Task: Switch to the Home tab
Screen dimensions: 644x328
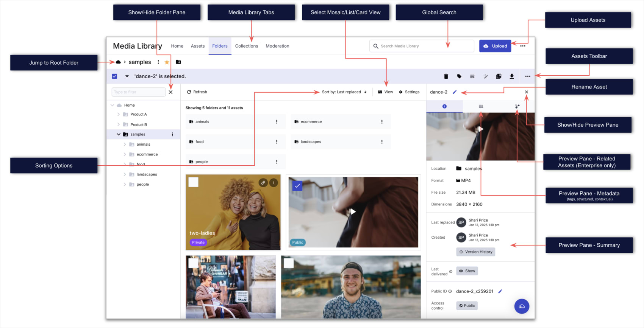Action: [177, 46]
